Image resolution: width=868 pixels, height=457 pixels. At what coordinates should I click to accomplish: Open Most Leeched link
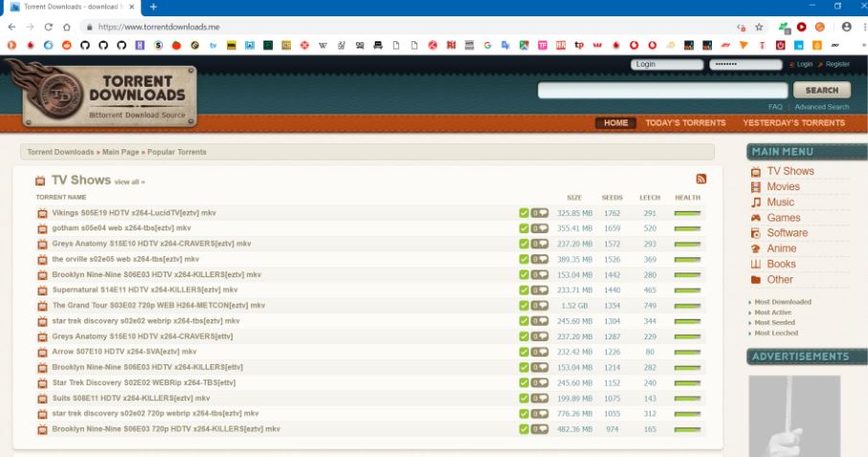point(776,333)
